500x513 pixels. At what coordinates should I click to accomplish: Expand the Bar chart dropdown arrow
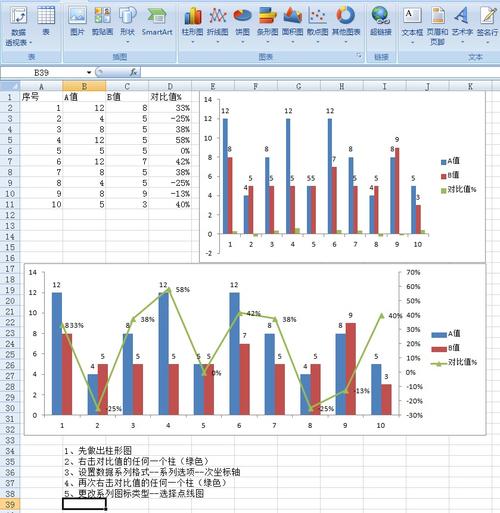pyautogui.click(x=267, y=42)
